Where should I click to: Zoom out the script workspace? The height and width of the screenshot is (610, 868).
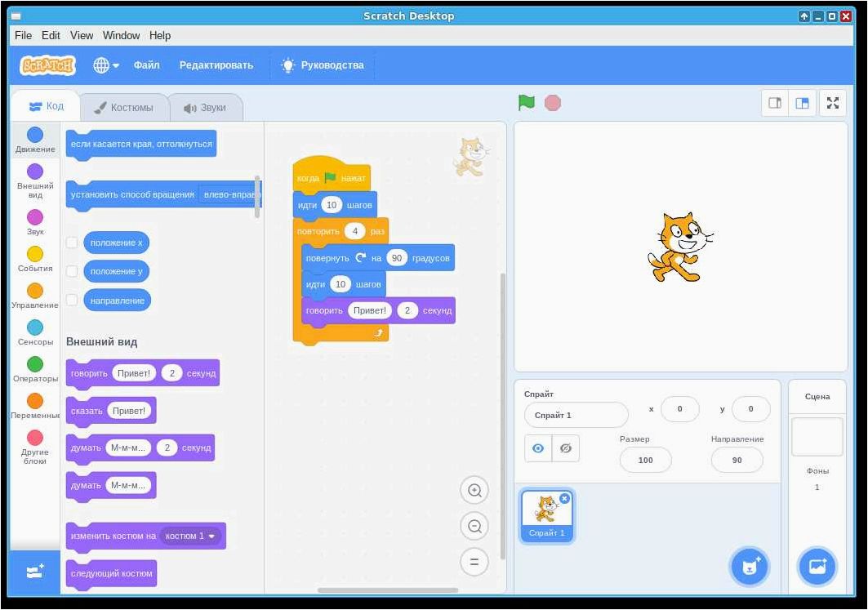coord(474,527)
